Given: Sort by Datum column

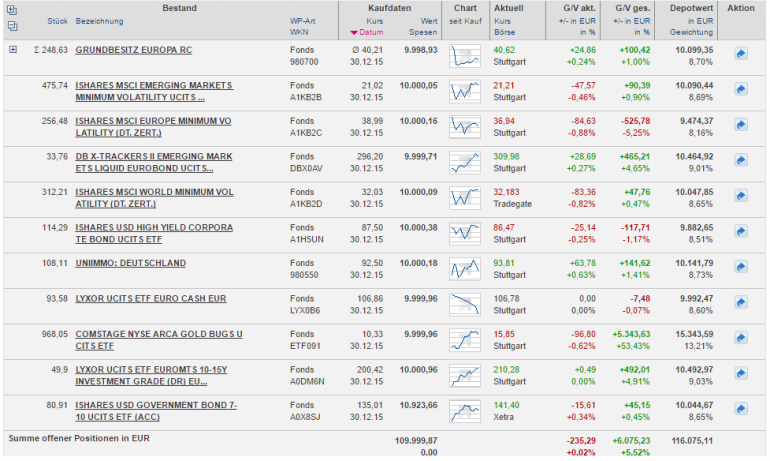Looking at the screenshot, I should click(x=367, y=32).
